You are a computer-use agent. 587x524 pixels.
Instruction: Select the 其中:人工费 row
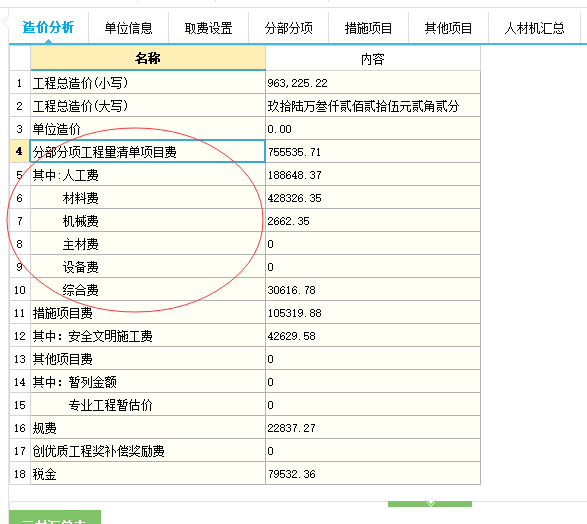(148, 175)
